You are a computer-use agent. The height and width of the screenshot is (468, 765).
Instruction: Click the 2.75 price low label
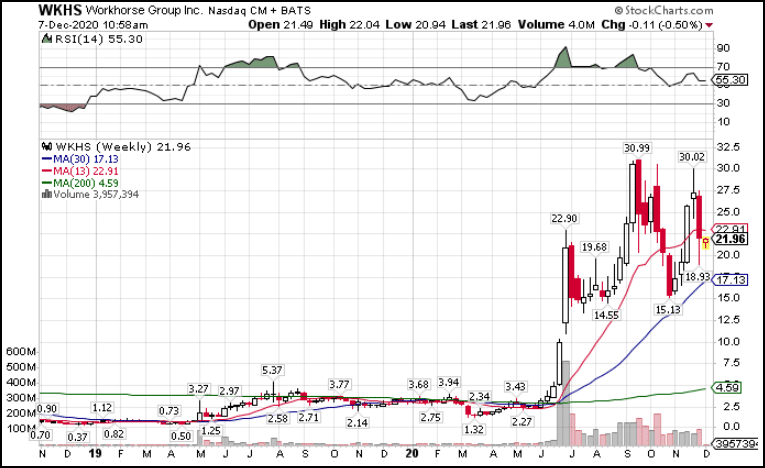430,417
